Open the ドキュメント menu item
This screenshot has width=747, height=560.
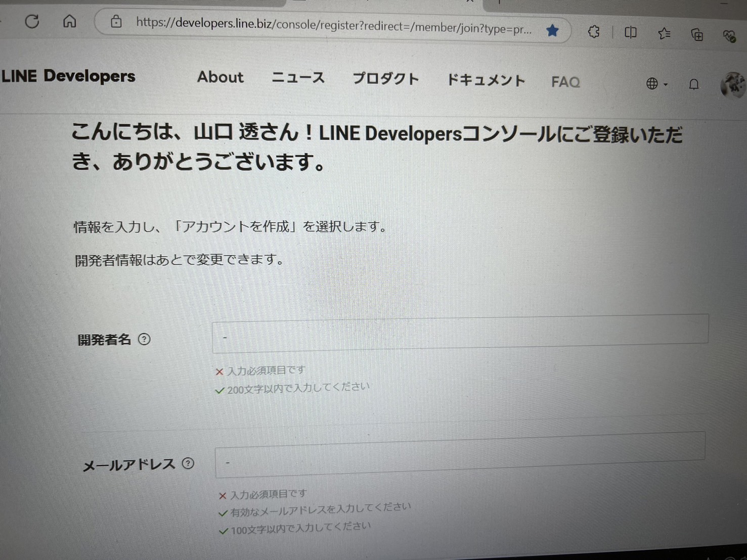[x=486, y=80]
